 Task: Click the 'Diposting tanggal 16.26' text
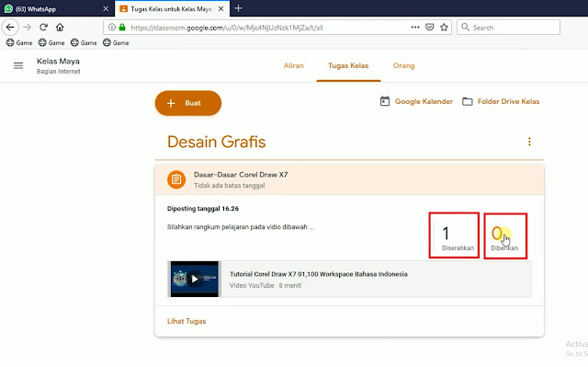(203, 209)
